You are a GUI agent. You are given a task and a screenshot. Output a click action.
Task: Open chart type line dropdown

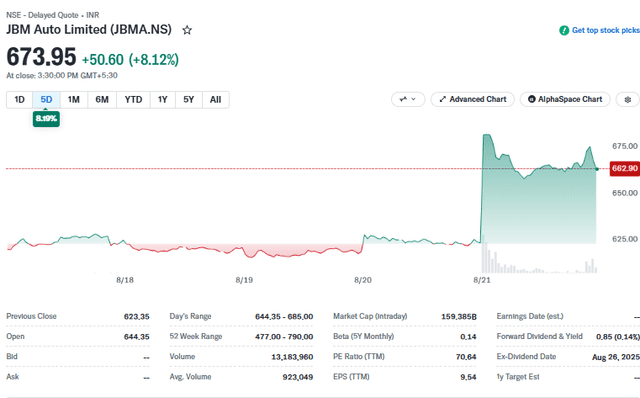click(x=408, y=99)
